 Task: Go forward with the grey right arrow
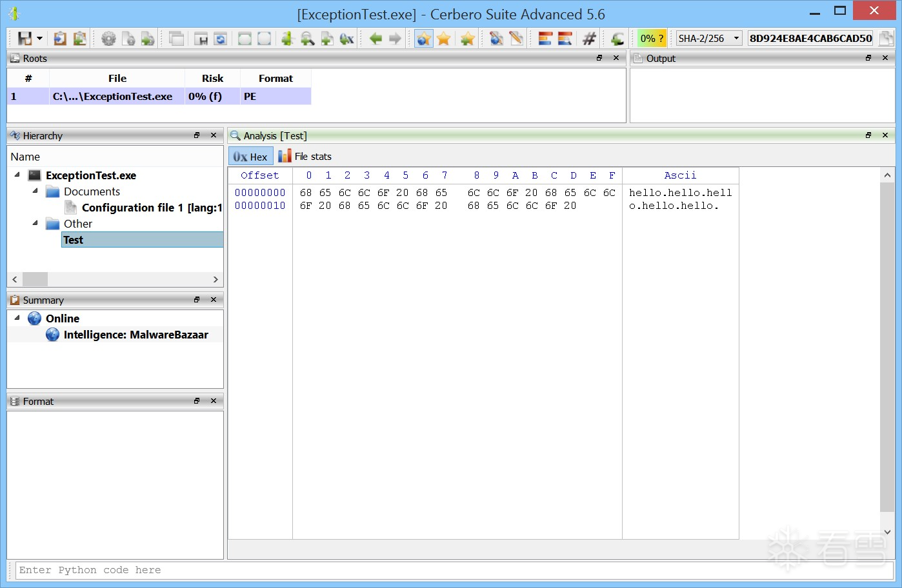pyautogui.click(x=395, y=39)
